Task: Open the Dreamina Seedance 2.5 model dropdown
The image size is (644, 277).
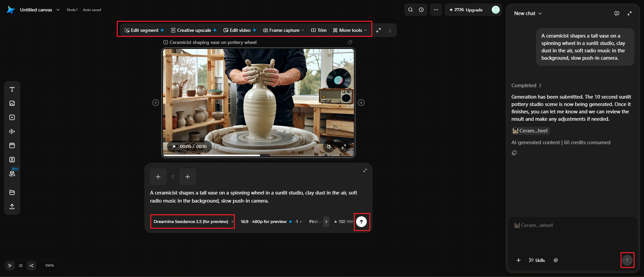Action: click(193, 222)
